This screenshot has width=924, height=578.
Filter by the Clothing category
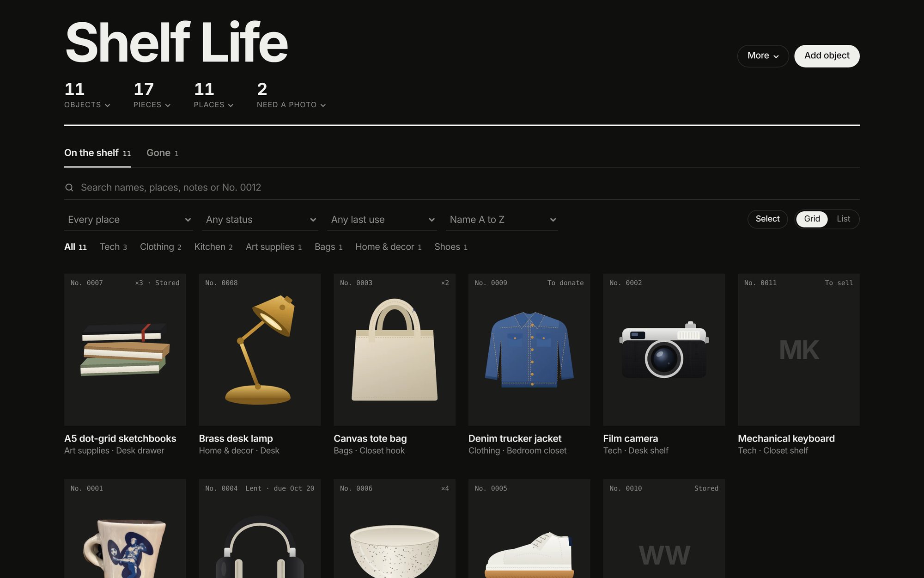tap(160, 247)
